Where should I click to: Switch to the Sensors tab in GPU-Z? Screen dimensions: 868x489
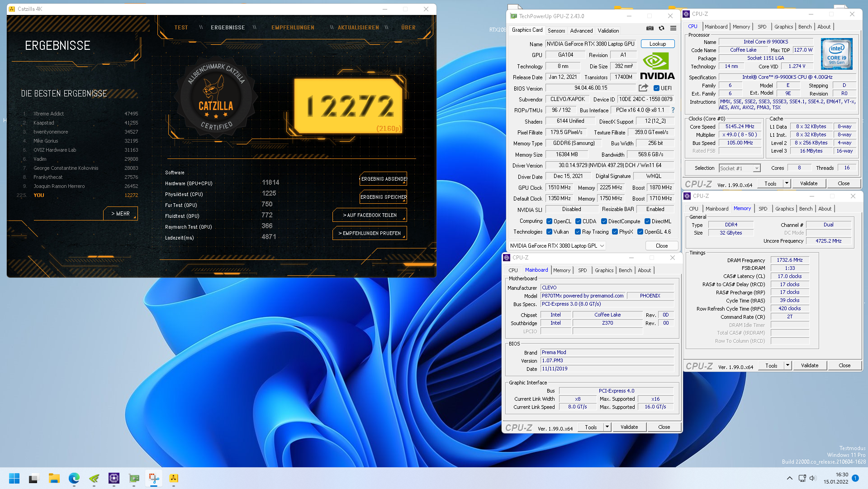pos(556,31)
